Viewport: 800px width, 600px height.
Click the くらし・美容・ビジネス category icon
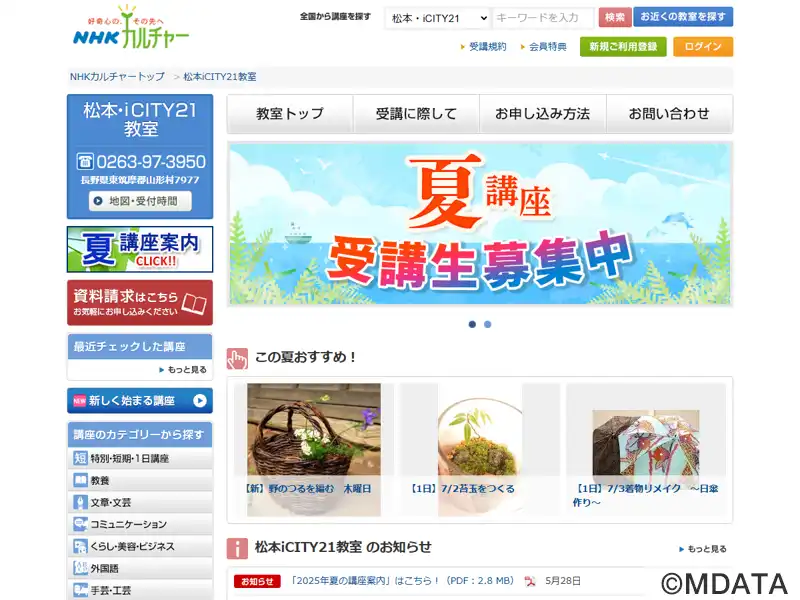coord(80,546)
